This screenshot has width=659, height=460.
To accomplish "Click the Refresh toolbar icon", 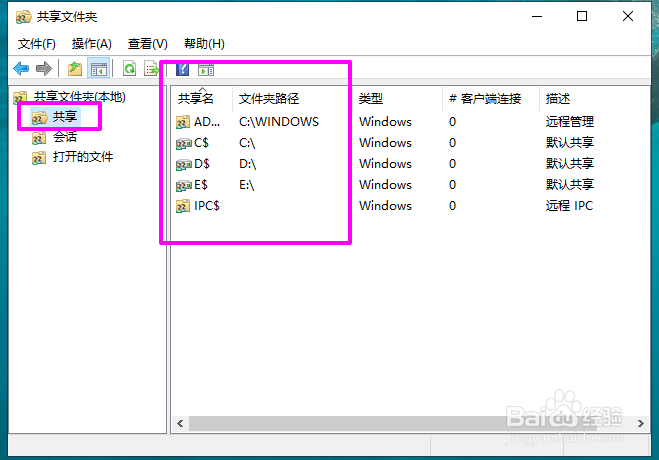I will click(x=129, y=68).
